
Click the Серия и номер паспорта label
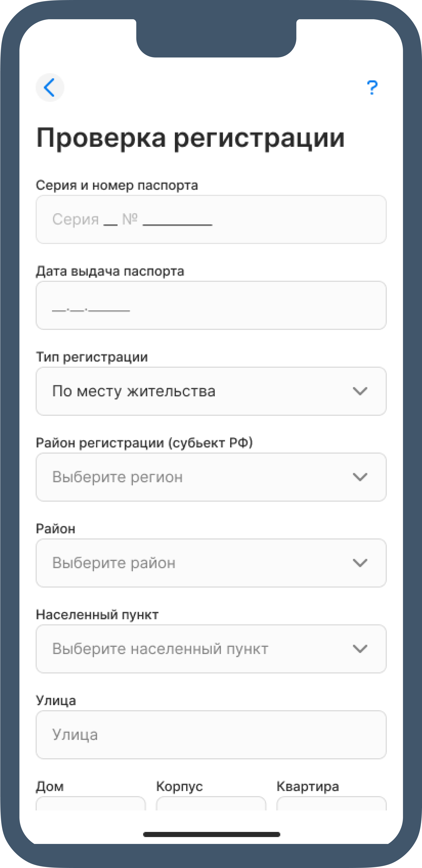pyautogui.click(x=117, y=185)
